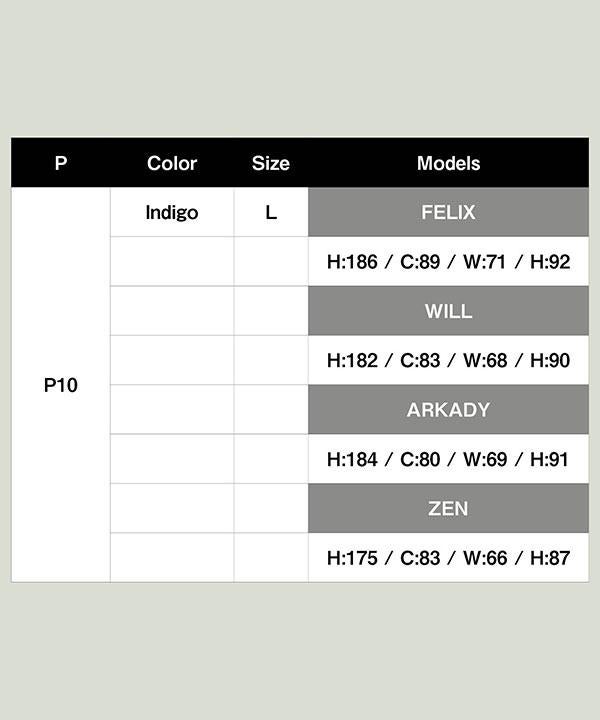The height and width of the screenshot is (720, 600).
Task: Click the empty Color cell beside WILL
Action: (172, 311)
